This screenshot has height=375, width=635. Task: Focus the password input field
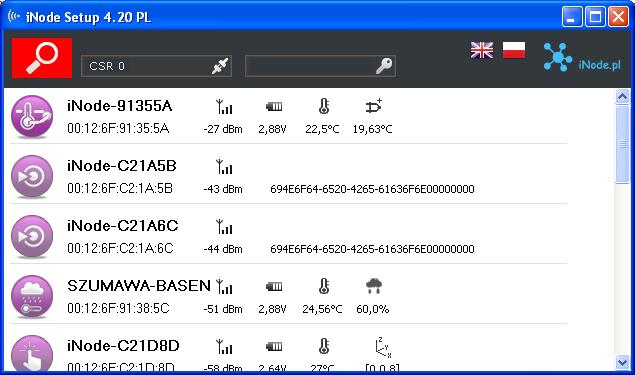click(320, 66)
